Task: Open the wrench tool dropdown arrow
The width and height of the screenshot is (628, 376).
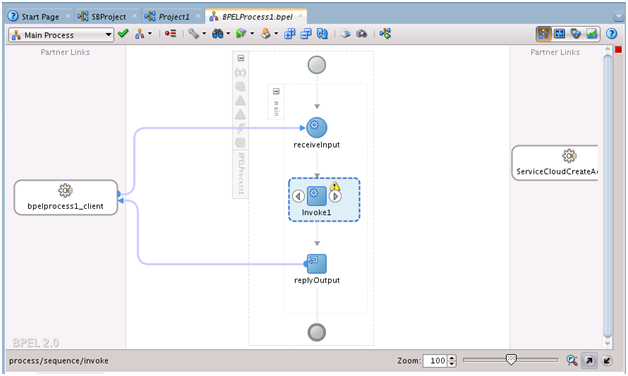Action: [x=204, y=34]
